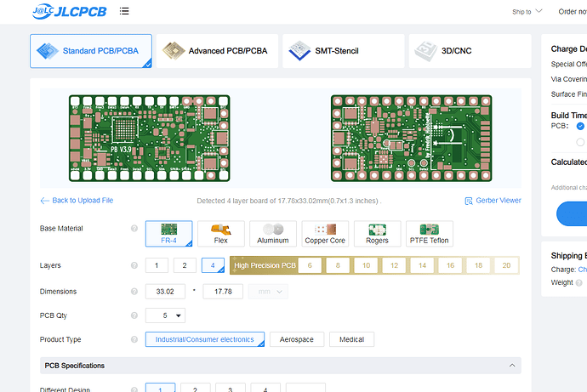Set Layers to 1
Screen dimensions: 587x392
click(157, 265)
